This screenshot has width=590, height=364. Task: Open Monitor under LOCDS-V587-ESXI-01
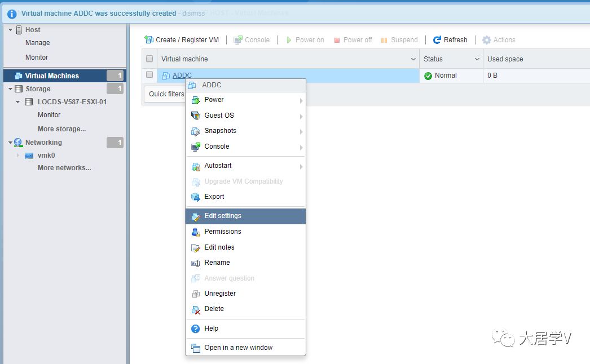pos(49,115)
